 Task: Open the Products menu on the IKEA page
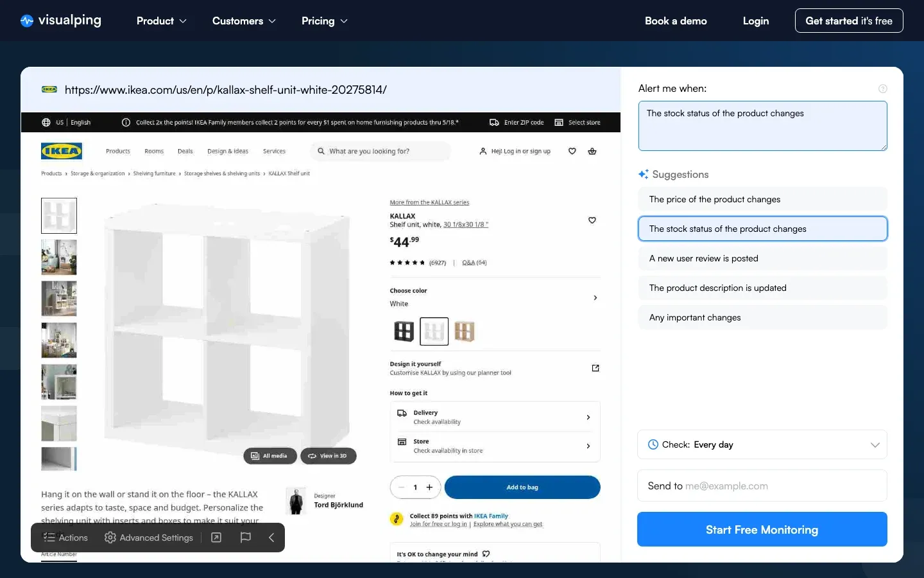click(118, 152)
